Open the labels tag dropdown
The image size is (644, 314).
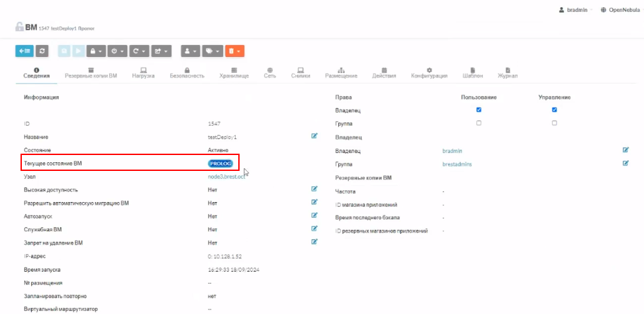pyautogui.click(x=211, y=50)
